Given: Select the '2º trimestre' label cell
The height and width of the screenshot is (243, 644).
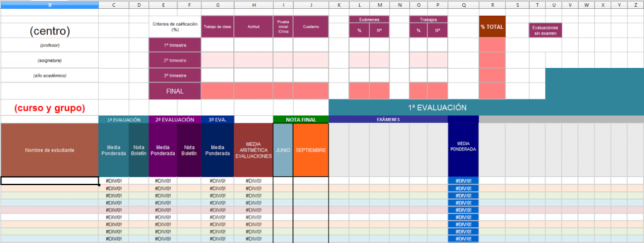Looking at the screenshot, I should point(175,60).
